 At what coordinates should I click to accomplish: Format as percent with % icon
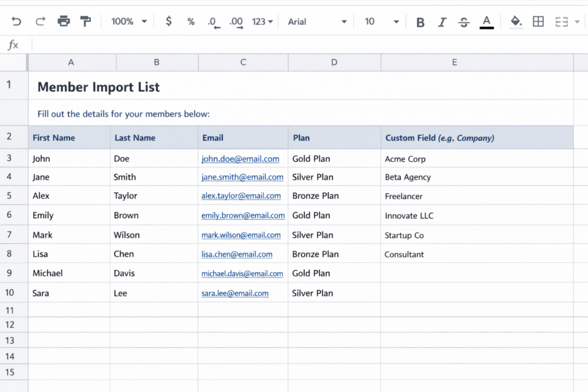point(191,22)
